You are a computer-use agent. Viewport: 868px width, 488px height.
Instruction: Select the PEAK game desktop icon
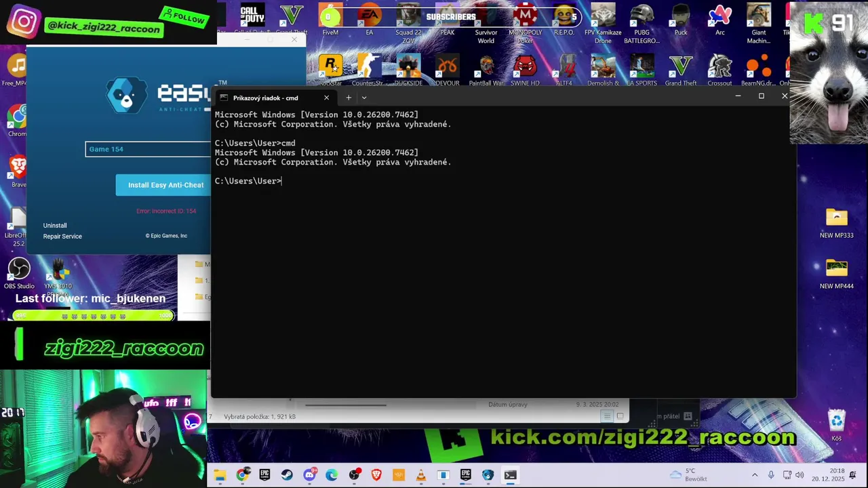tap(448, 20)
